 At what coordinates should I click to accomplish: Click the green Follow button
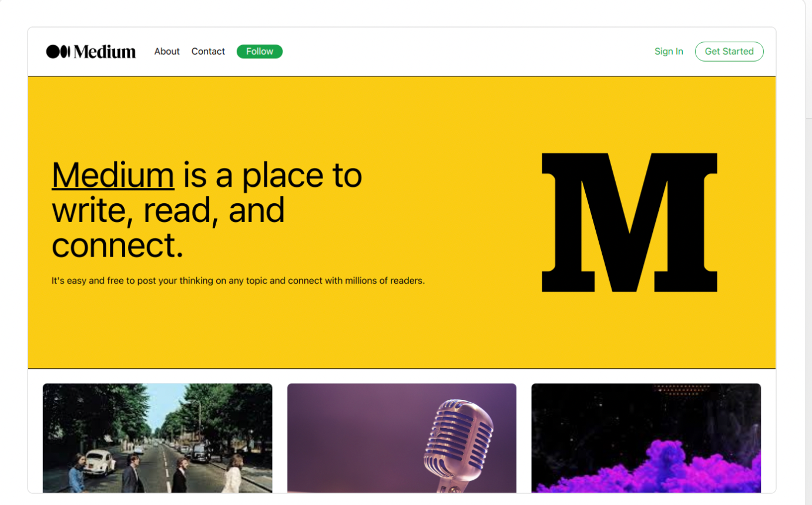pyautogui.click(x=260, y=52)
